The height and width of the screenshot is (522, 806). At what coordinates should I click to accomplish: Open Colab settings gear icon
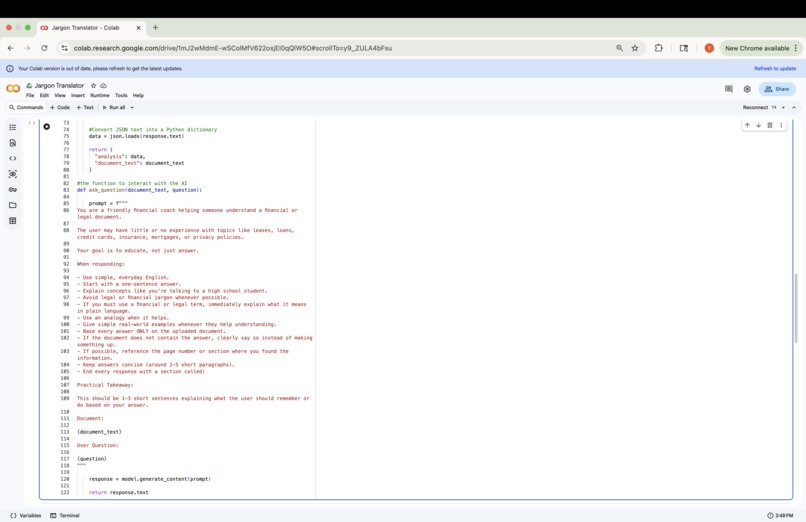coord(747,89)
